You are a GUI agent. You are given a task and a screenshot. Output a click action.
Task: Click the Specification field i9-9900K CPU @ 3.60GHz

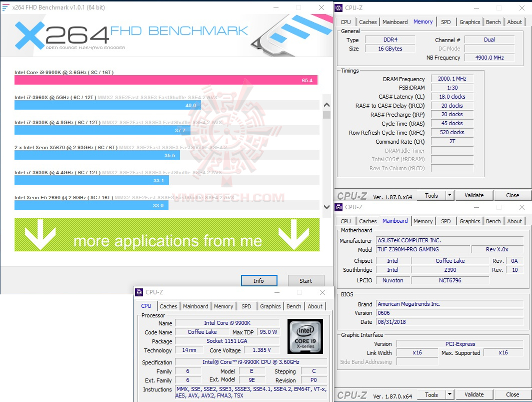[x=251, y=362]
